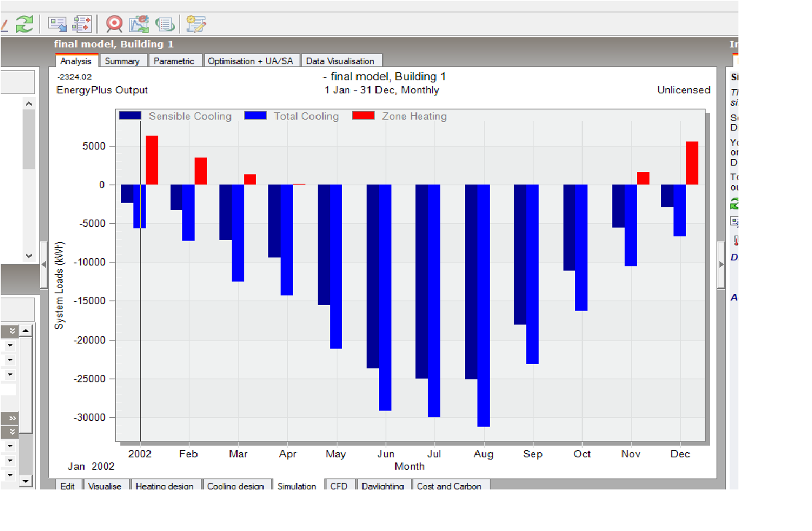Open the Summary tab
Image resolution: width=812 pixels, height=531 pixels.
pyautogui.click(x=122, y=61)
